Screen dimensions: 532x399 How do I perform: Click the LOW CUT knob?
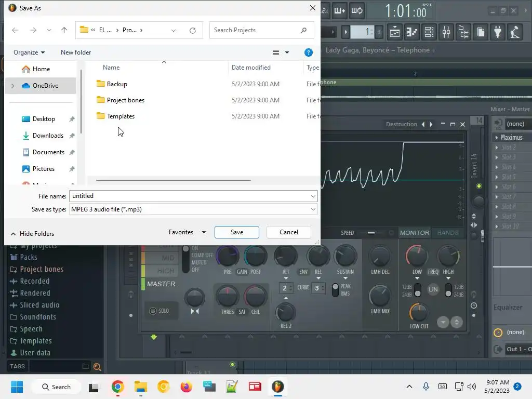click(419, 312)
